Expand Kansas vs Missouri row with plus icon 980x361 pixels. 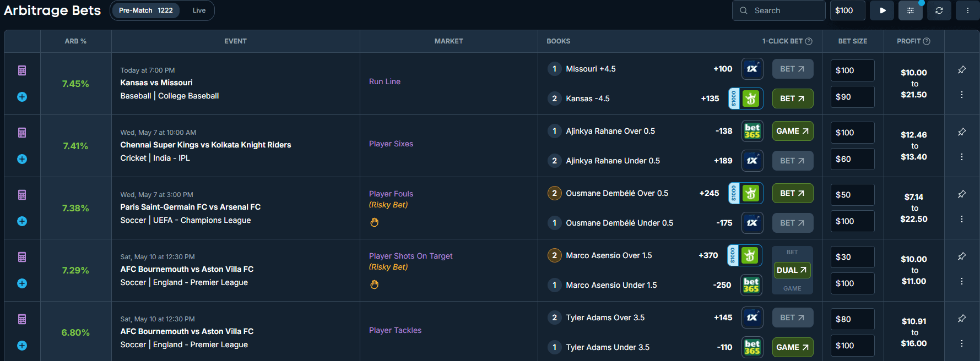pos(22,97)
